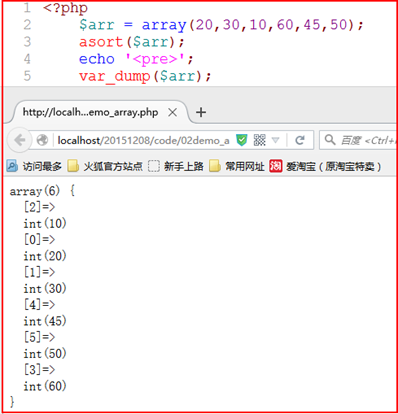
Task: Click the int(20) output value
Action: pos(45,256)
